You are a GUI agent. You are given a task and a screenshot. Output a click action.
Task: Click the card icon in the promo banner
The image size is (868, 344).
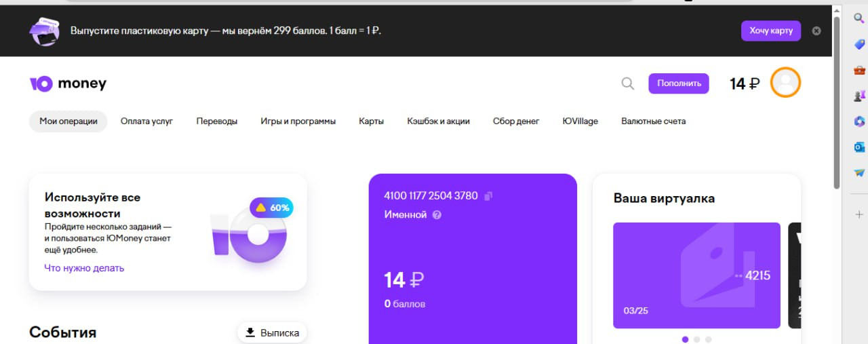click(43, 31)
